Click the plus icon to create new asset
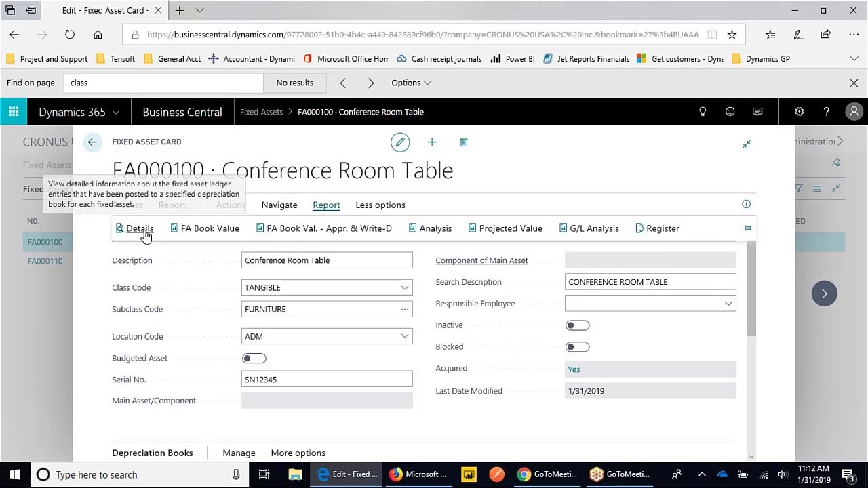Image resolution: width=868 pixels, height=488 pixels. tap(432, 142)
